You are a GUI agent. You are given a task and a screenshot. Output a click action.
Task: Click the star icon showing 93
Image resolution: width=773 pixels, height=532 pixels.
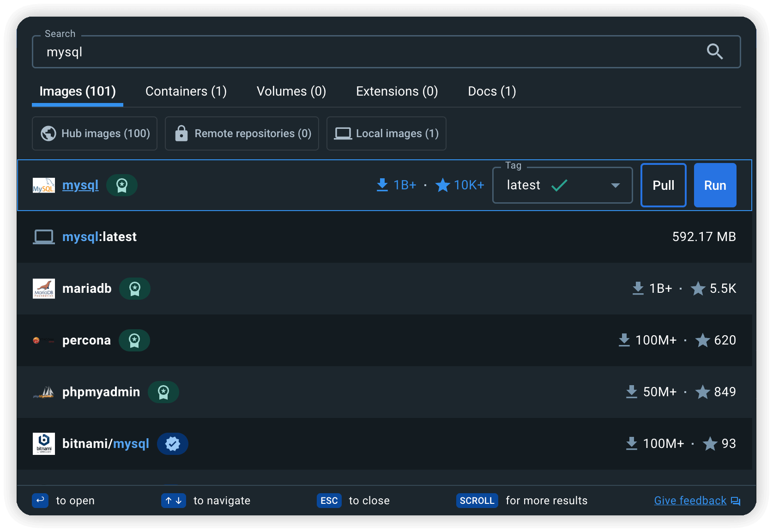point(710,444)
